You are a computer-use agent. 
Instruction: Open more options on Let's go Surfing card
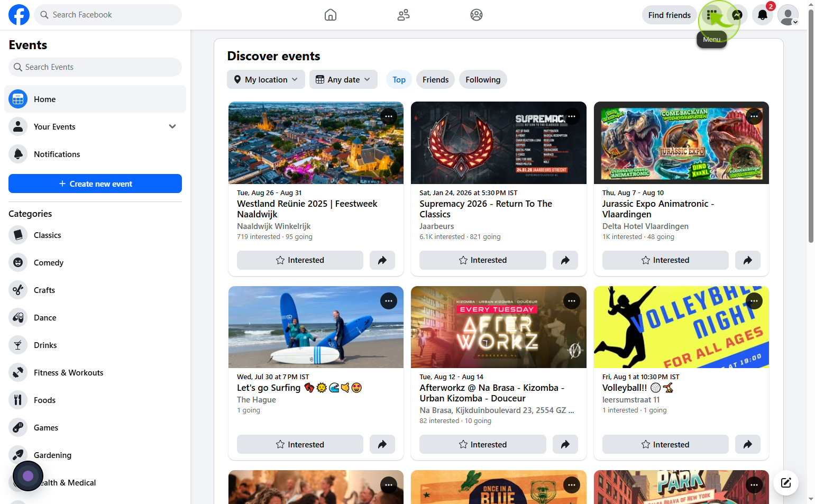[389, 301]
